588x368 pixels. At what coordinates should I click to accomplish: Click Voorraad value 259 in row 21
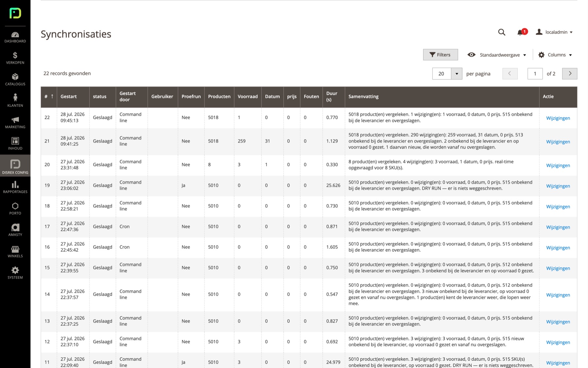[x=241, y=141]
